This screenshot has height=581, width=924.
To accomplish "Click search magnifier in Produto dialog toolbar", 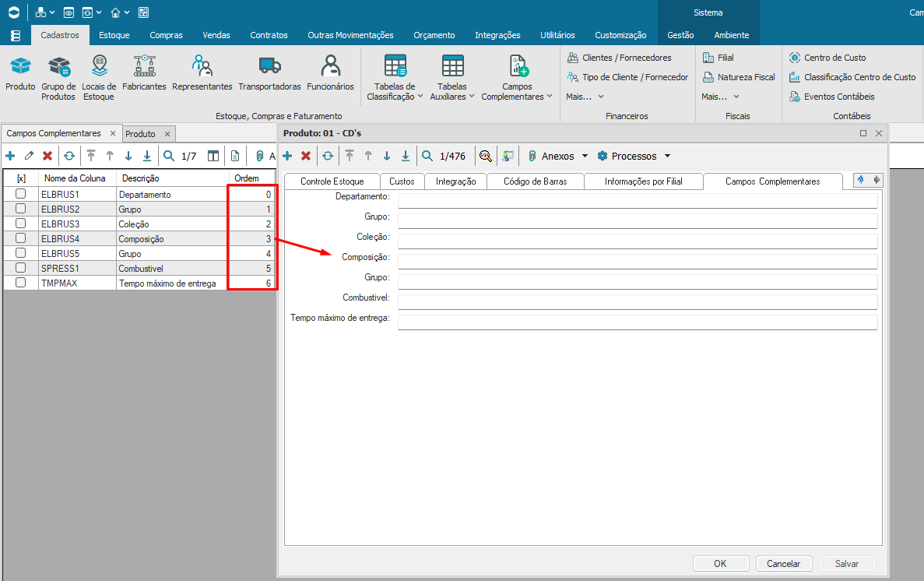I will 427,156.
